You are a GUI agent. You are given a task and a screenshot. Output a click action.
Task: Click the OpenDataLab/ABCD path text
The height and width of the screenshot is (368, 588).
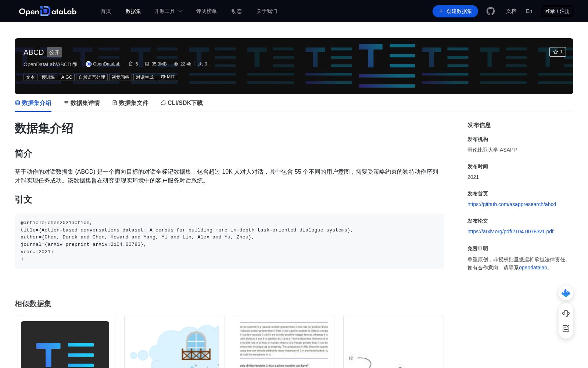point(47,64)
